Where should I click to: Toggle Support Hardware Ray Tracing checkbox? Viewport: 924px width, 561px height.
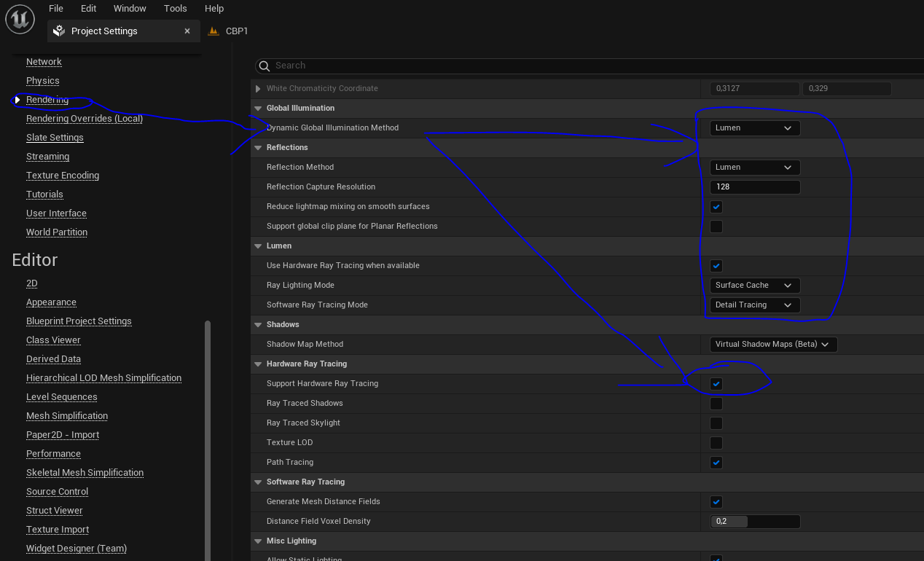[716, 384]
